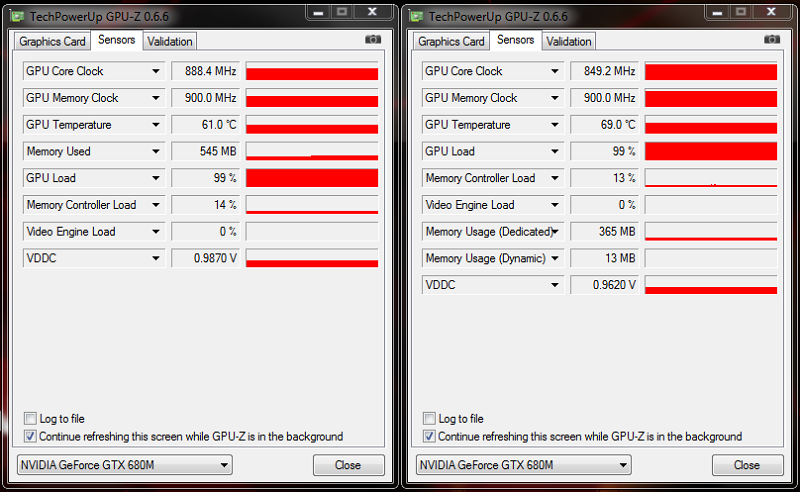Screen dimensions: 800x492
Task: Click the 61.0 °C temperature value
Action: tap(206, 125)
